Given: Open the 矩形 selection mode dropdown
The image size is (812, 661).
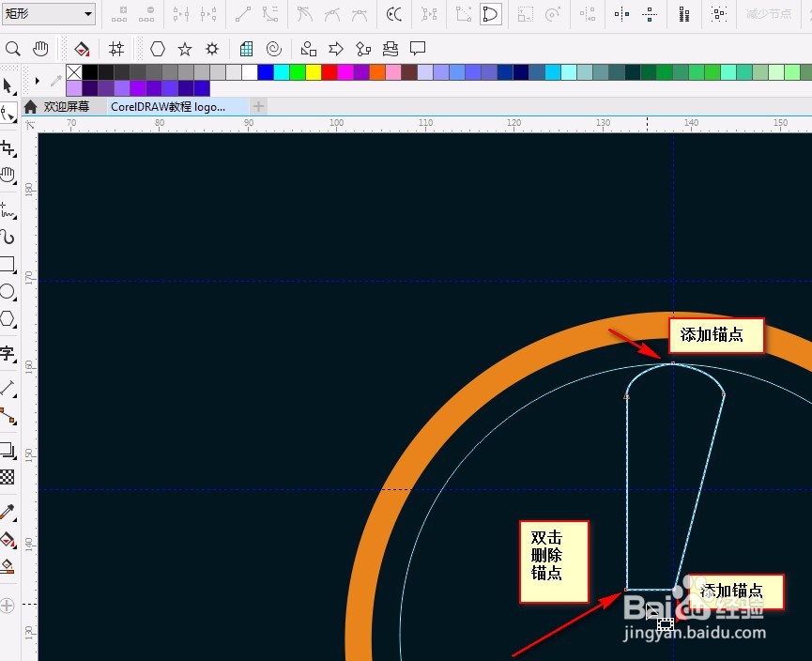Looking at the screenshot, I should 48,13.
